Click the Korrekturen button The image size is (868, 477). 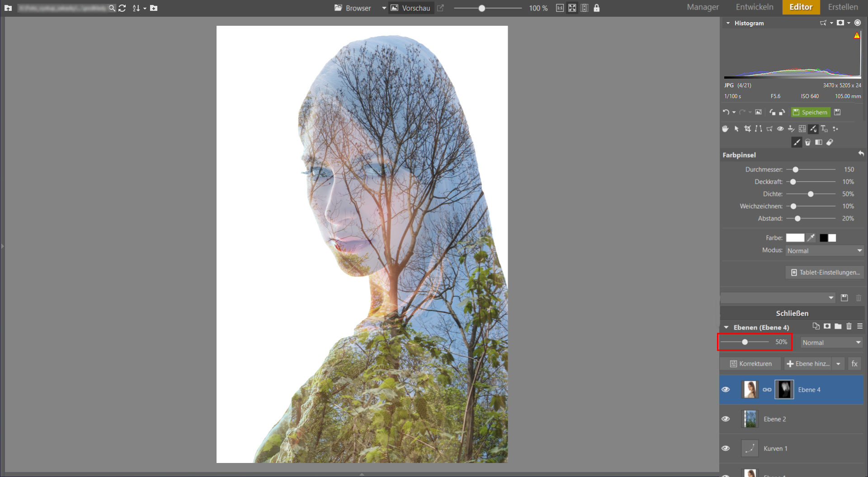pyautogui.click(x=750, y=364)
